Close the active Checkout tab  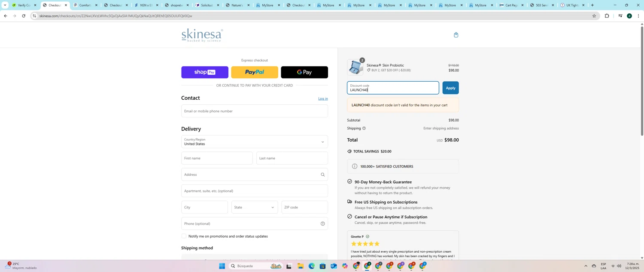66,5
